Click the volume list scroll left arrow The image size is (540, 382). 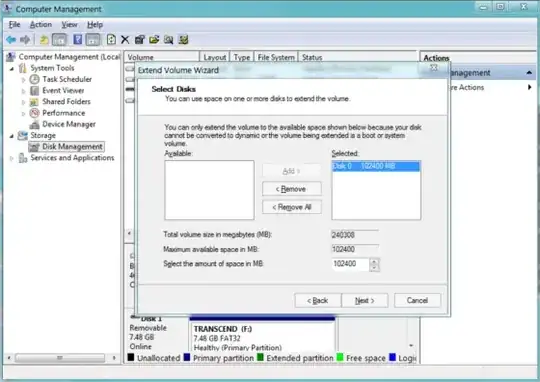tap(129, 233)
